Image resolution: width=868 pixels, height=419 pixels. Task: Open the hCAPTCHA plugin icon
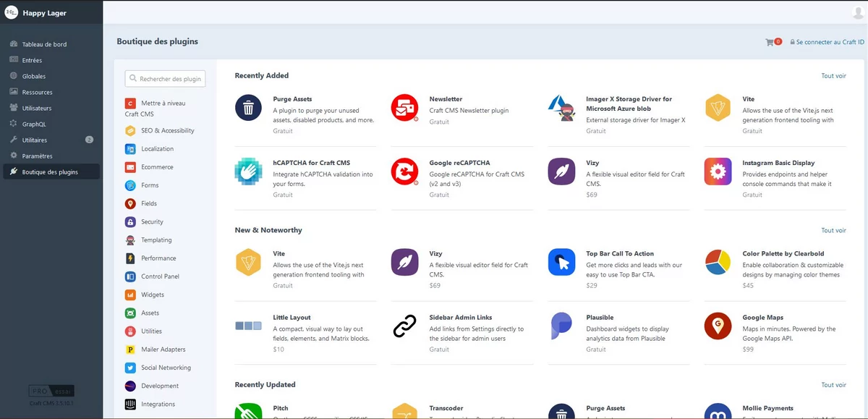[248, 172]
